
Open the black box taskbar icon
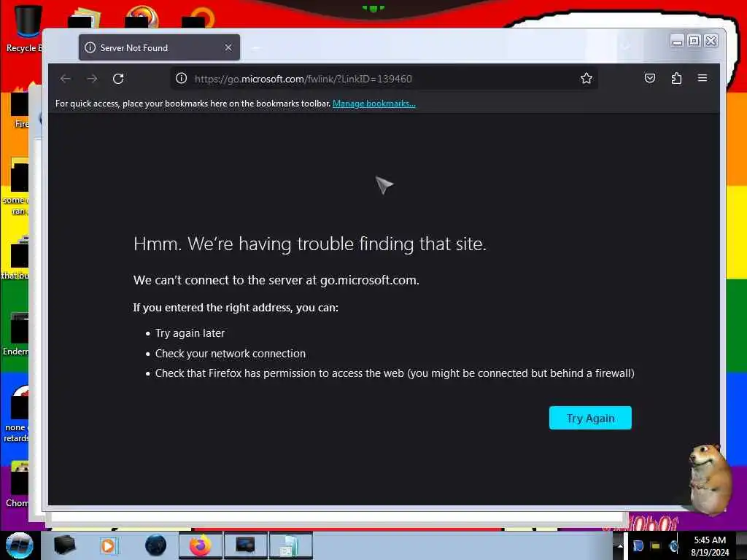[x=65, y=545]
